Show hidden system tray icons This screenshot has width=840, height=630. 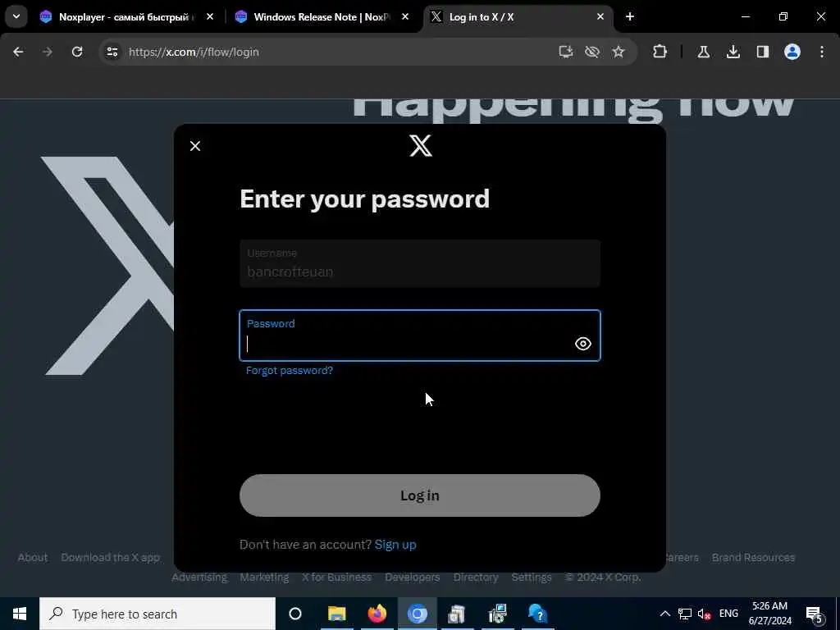tap(664, 614)
